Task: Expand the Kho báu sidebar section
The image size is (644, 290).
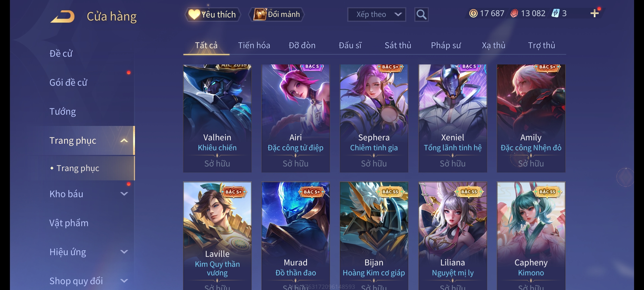Action: point(124,194)
